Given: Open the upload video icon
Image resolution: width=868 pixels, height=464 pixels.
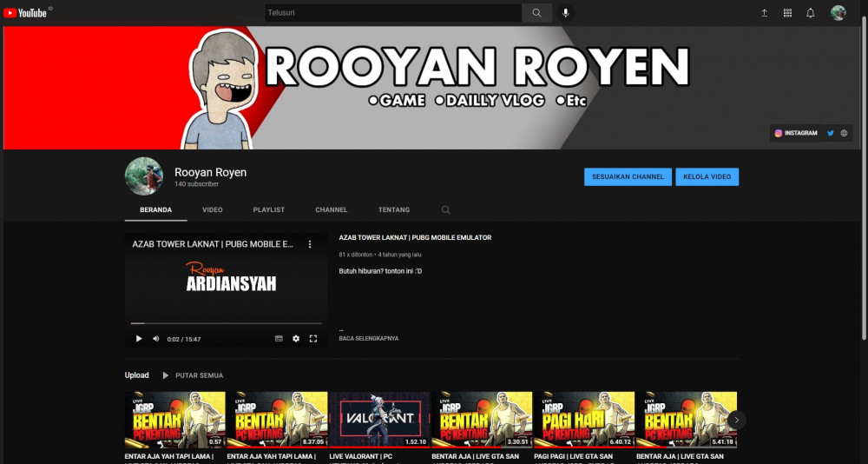Looking at the screenshot, I should (764, 13).
